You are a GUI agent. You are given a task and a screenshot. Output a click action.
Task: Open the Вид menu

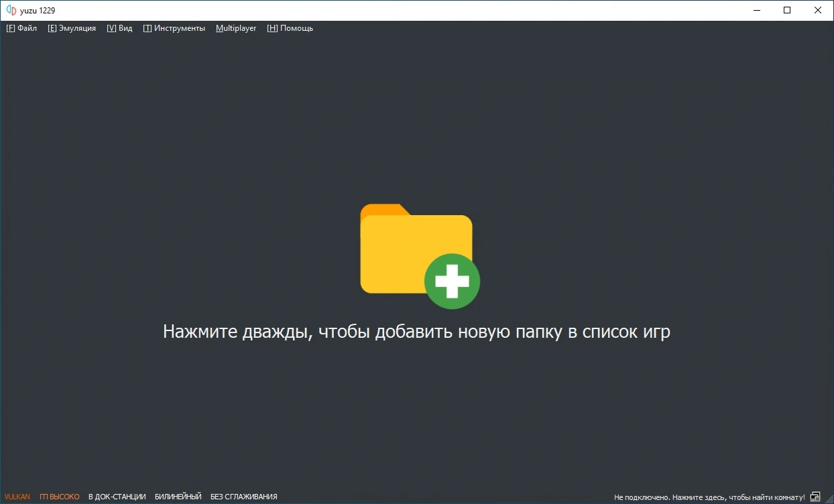pyautogui.click(x=119, y=28)
